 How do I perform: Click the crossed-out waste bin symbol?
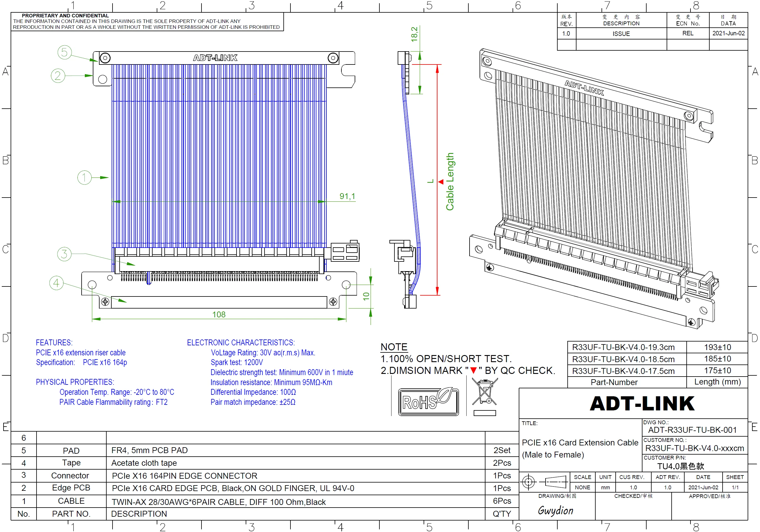point(485,392)
